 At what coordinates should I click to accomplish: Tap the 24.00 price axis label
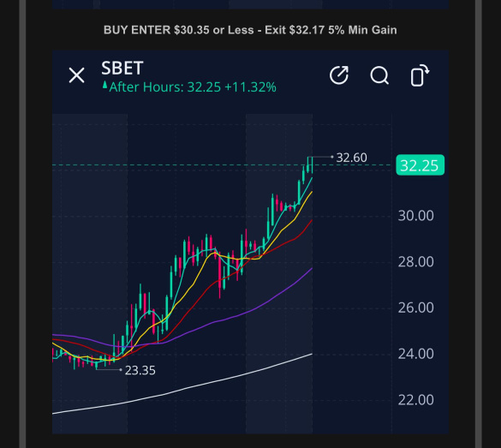pos(415,354)
